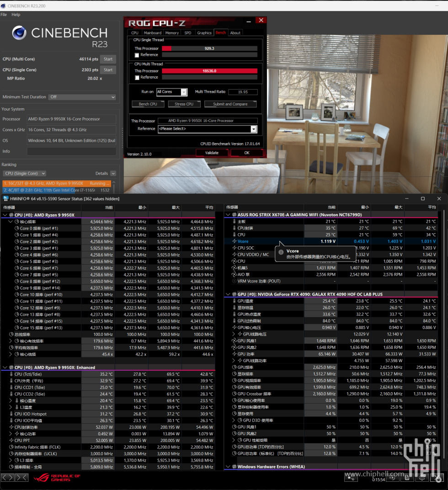
Task: Expand the 核心有效频率 node
Action: coord(11,341)
